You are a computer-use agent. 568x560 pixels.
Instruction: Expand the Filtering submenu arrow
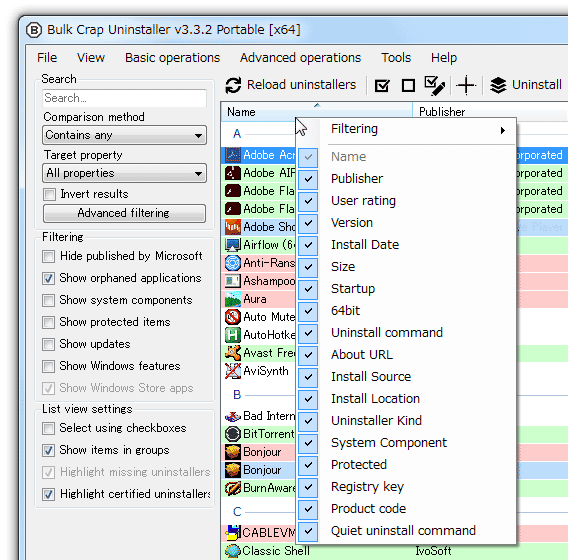(502, 130)
